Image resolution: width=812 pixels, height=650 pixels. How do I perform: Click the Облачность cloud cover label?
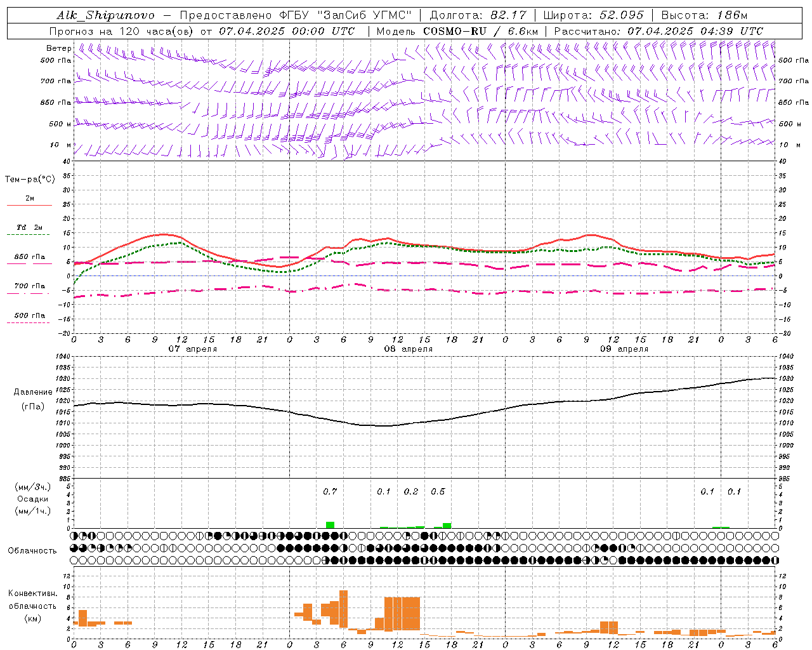coord(32,551)
